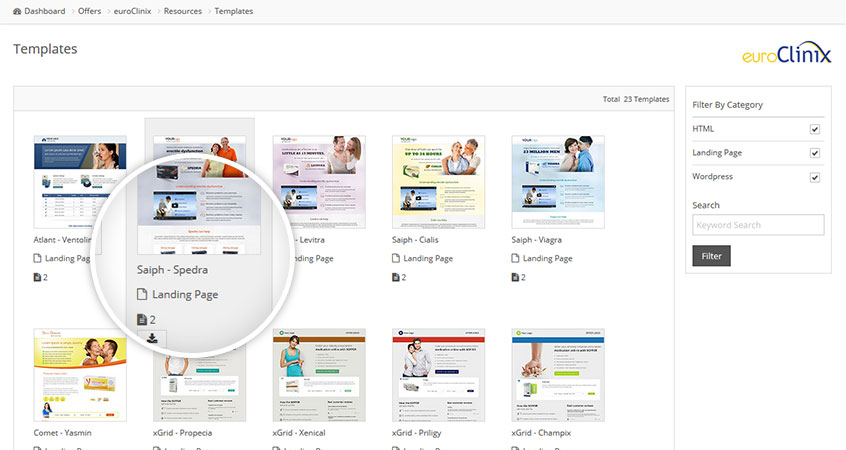This screenshot has height=450, width=846.
Task: Click Landing Page label under Saiph - Spedra
Action: [x=185, y=295]
